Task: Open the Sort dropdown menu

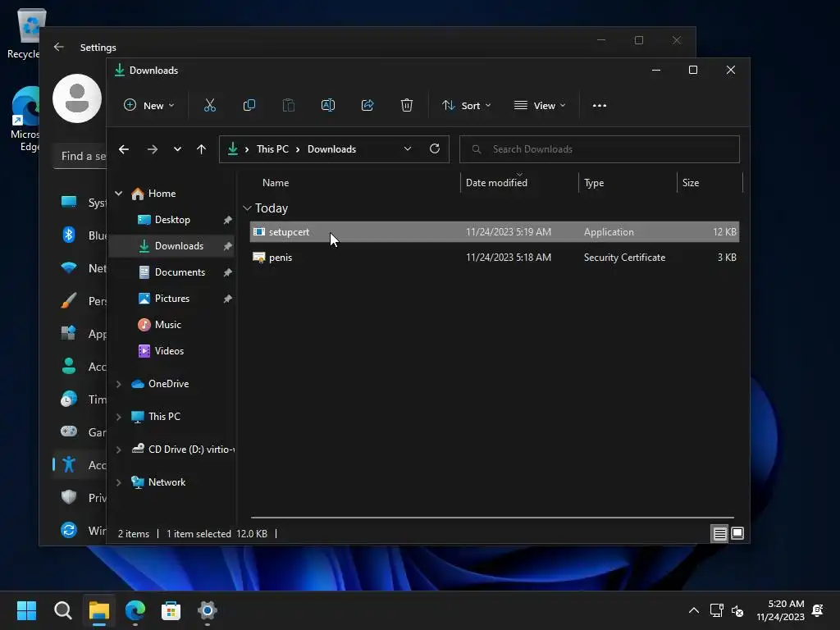Action: click(x=466, y=106)
